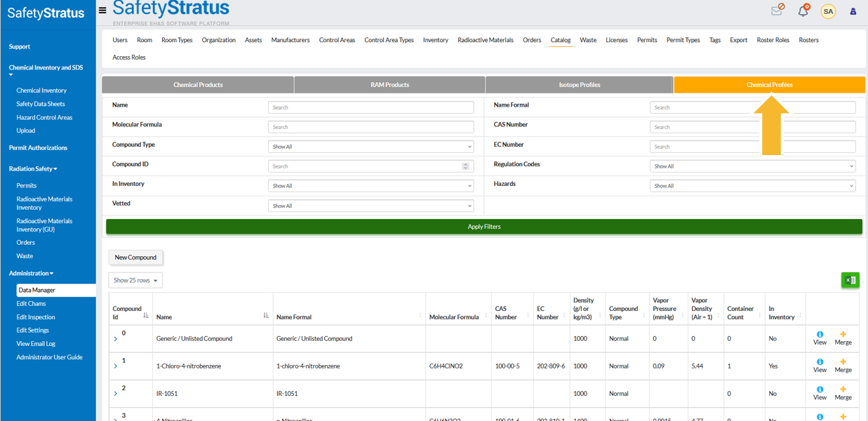The image size is (868, 421).
Task: Click Molecular Formula search field
Action: click(370, 127)
